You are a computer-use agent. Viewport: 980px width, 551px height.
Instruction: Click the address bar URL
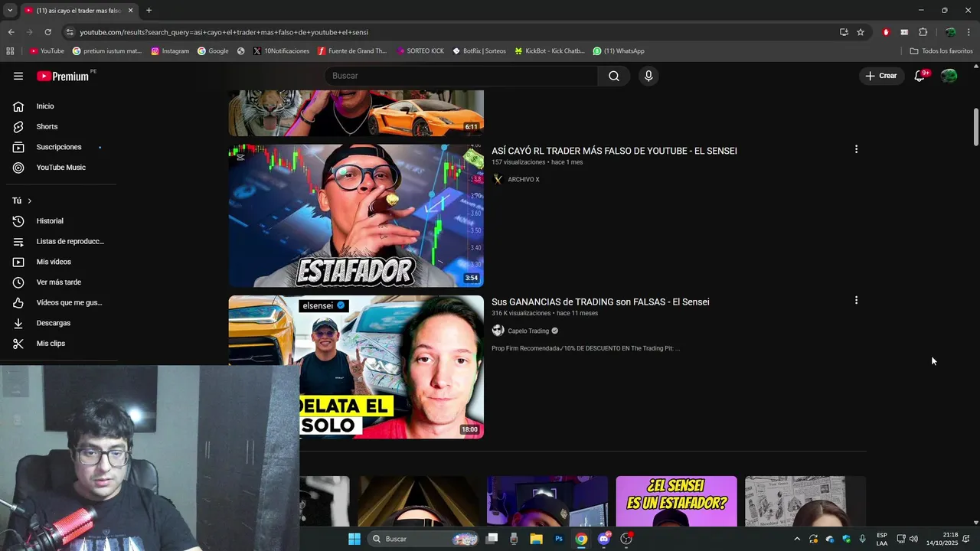click(x=224, y=32)
